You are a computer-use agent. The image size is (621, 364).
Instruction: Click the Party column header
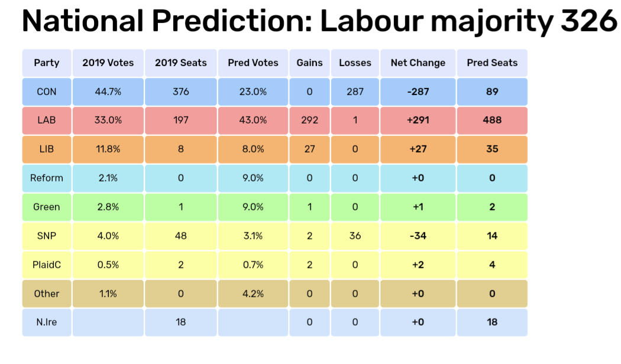[x=47, y=63]
